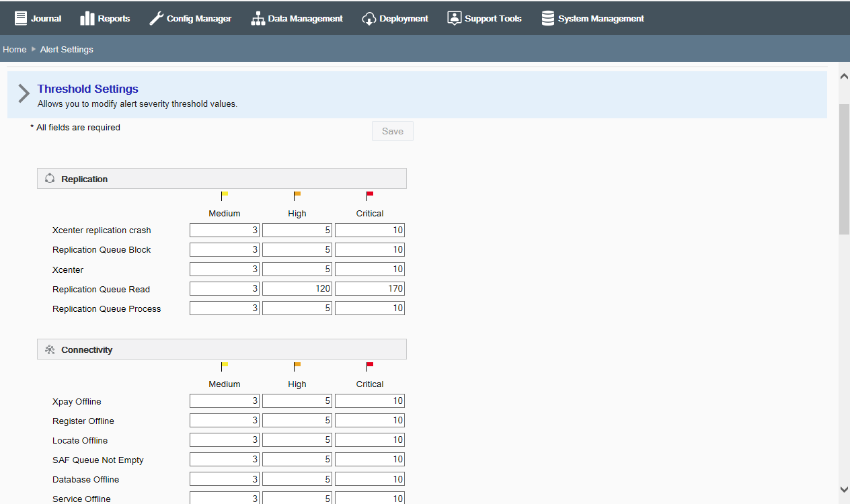Click the Data Management hierarchy icon

258,18
